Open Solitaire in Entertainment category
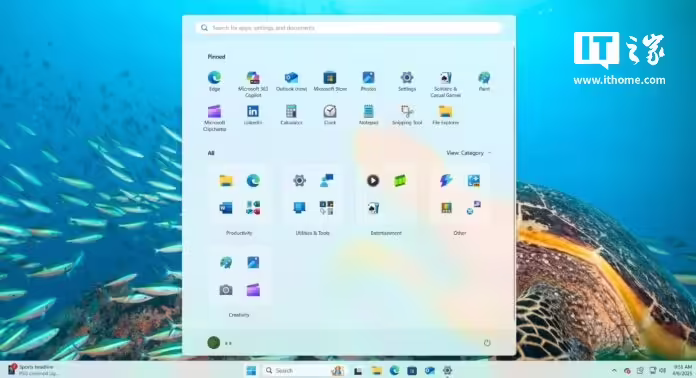 point(373,208)
